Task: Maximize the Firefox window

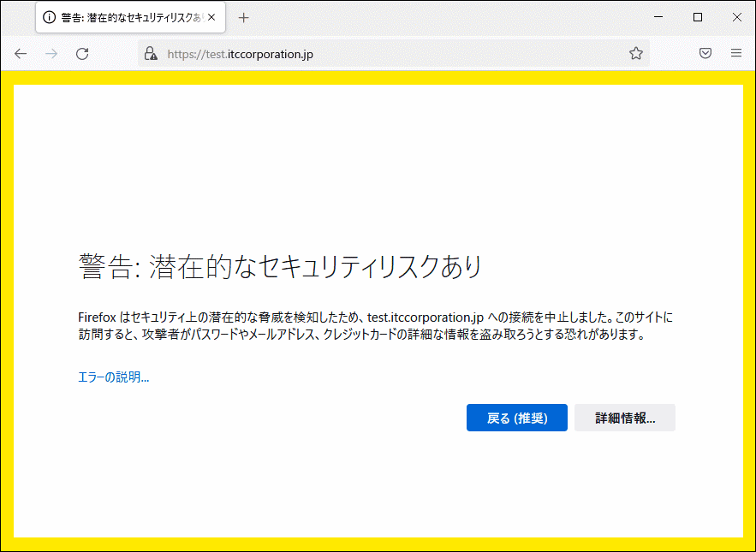Action: pos(698,17)
